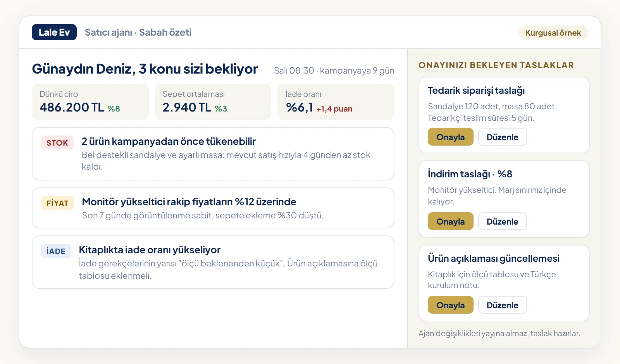The width and height of the screenshot is (620, 364).
Task: Approve the İndirim taslağı %8 draft
Action: [450, 221]
